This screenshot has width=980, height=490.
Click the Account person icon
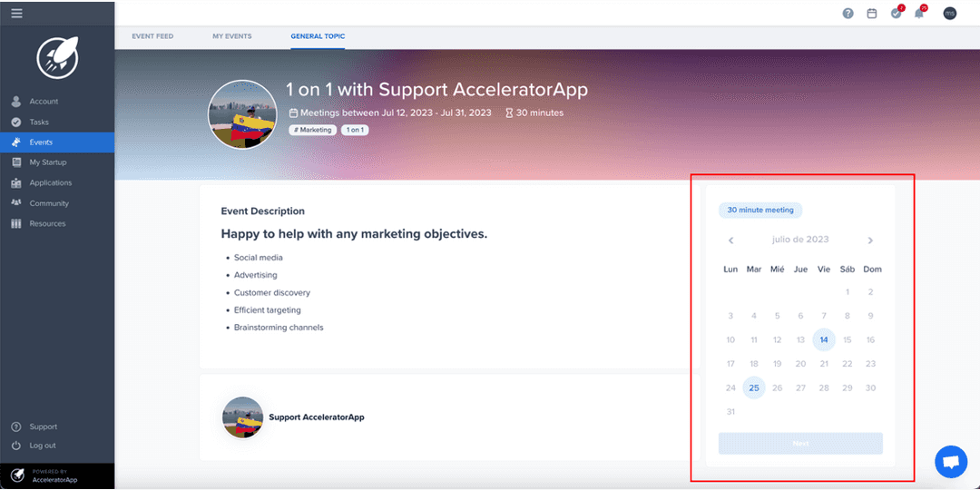17,102
